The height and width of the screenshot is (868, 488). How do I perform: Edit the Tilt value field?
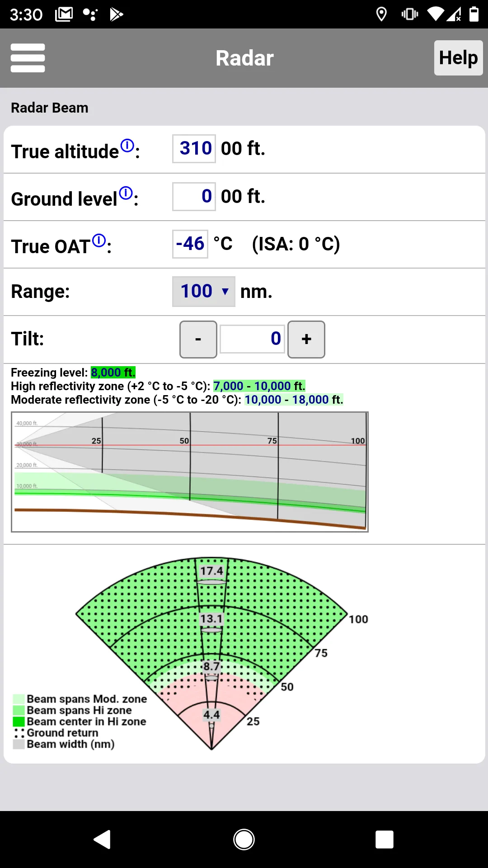(x=252, y=339)
